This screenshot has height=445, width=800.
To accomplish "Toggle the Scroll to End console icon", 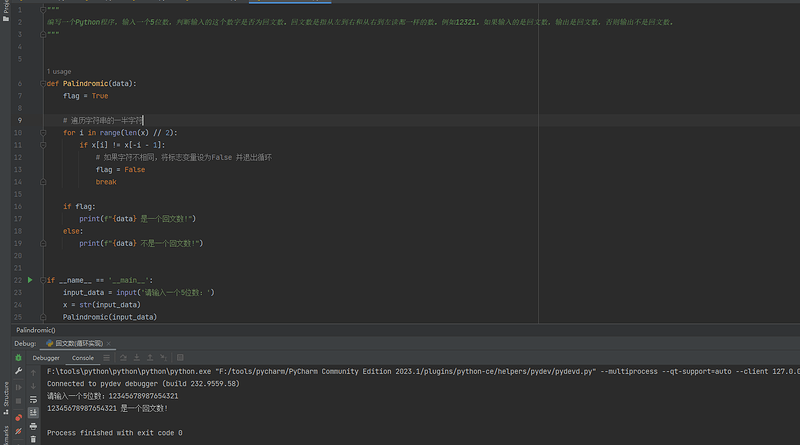I will [x=33, y=412].
